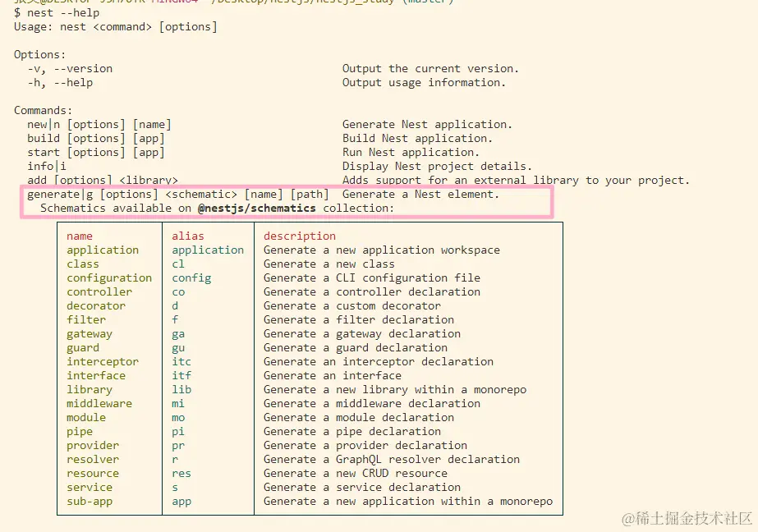Screen dimensions: 758x532
Task: Select the 'new|n [options] [name]' command
Action: click(x=99, y=125)
